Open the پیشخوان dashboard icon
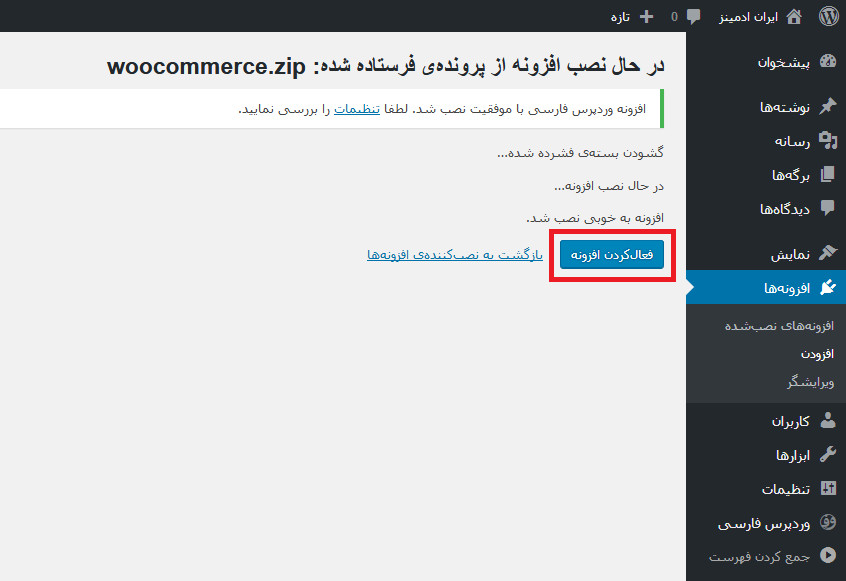 pyautogui.click(x=828, y=62)
